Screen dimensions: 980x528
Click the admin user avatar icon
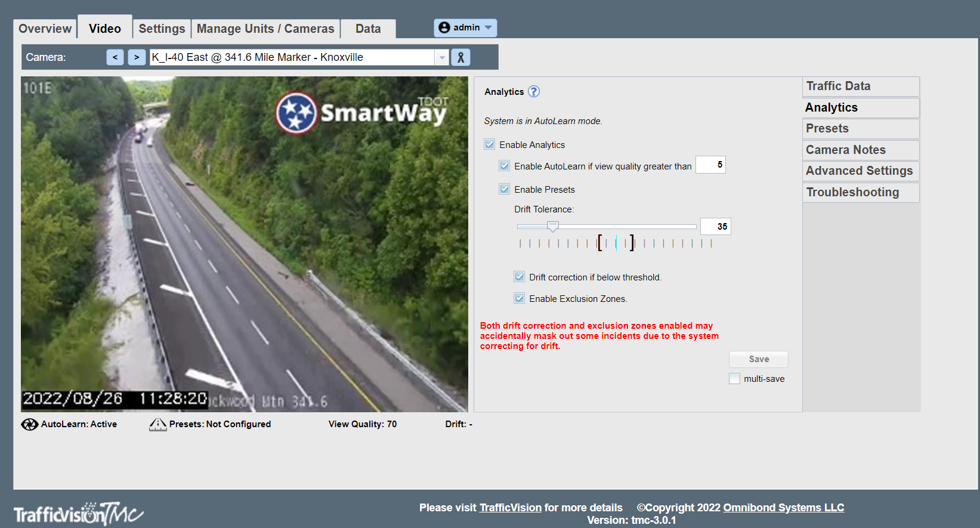(x=444, y=27)
